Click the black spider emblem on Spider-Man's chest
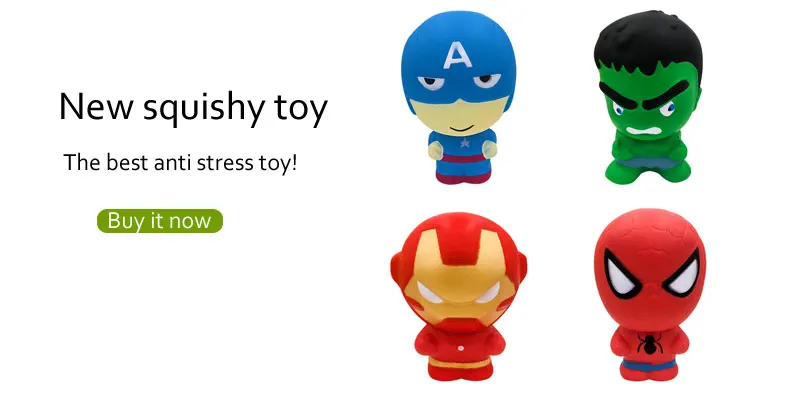800x400 pixels. 649,343
